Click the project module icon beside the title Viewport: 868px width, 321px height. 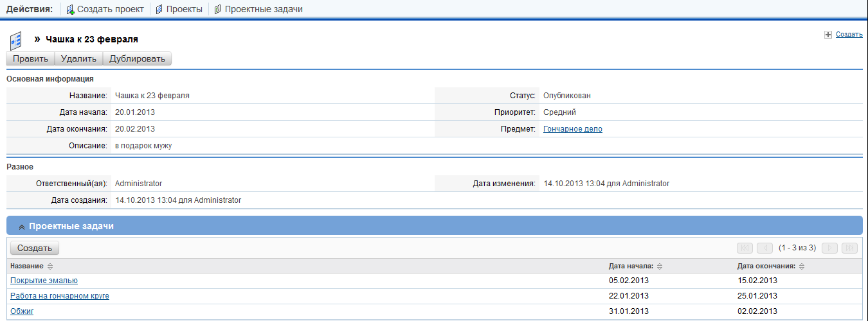17,40
